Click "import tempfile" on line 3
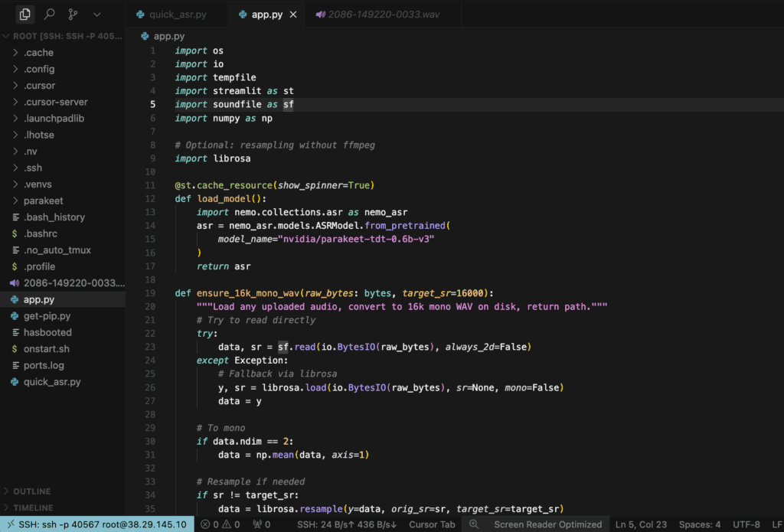The height and width of the screenshot is (532, 784). (x=215, y=77)
